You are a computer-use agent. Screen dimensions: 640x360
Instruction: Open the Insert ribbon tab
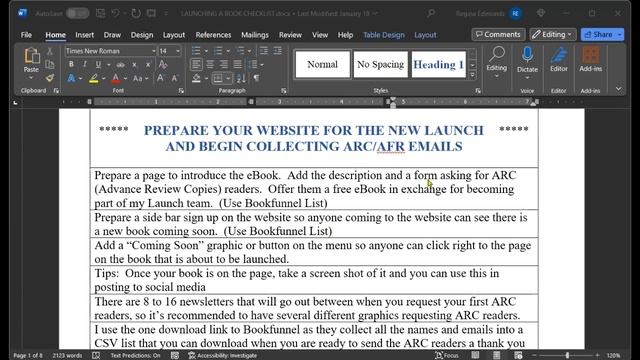pos(84,35)
